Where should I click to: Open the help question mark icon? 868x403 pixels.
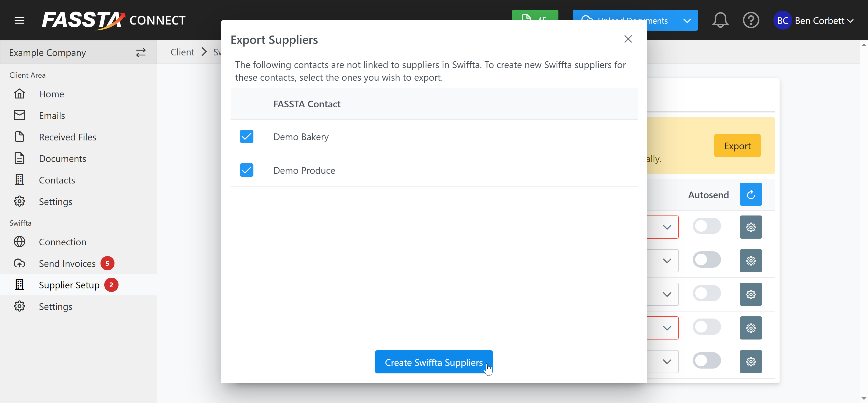(x=751, y=20)
